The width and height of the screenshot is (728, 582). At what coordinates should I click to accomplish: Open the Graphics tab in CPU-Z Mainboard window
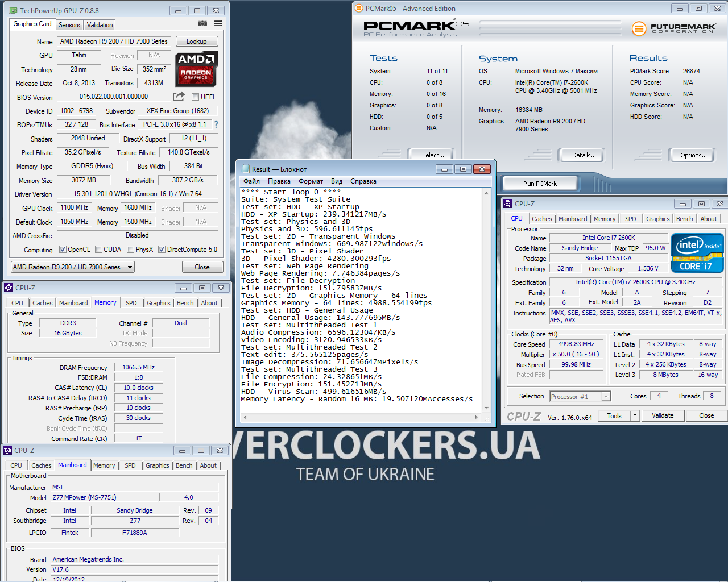(x=158, y=465)
